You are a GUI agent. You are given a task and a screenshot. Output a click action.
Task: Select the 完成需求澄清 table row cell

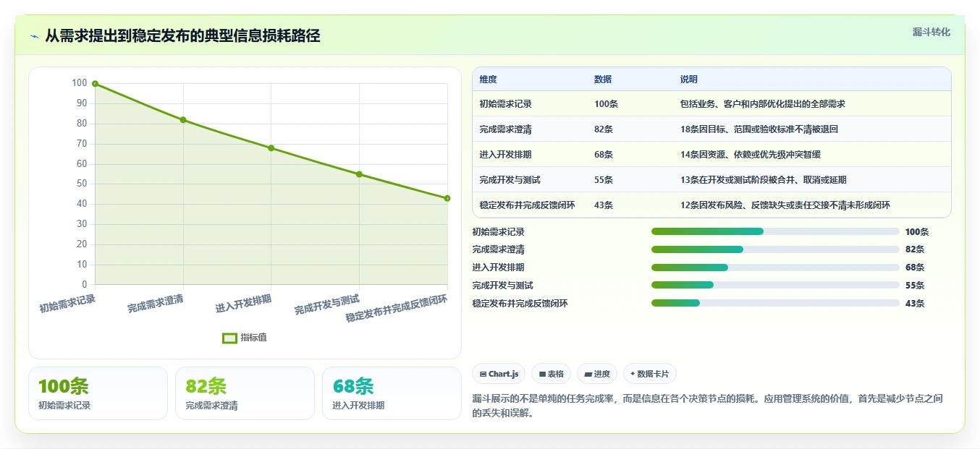[x=530, y=129]
